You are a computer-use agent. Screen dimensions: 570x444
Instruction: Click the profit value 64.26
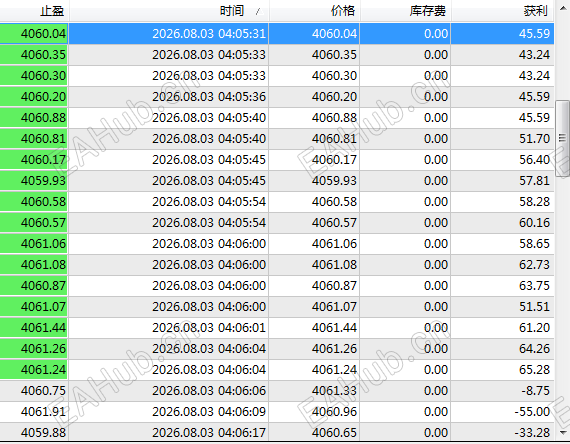pyautogui.click(x=534, y=349)
